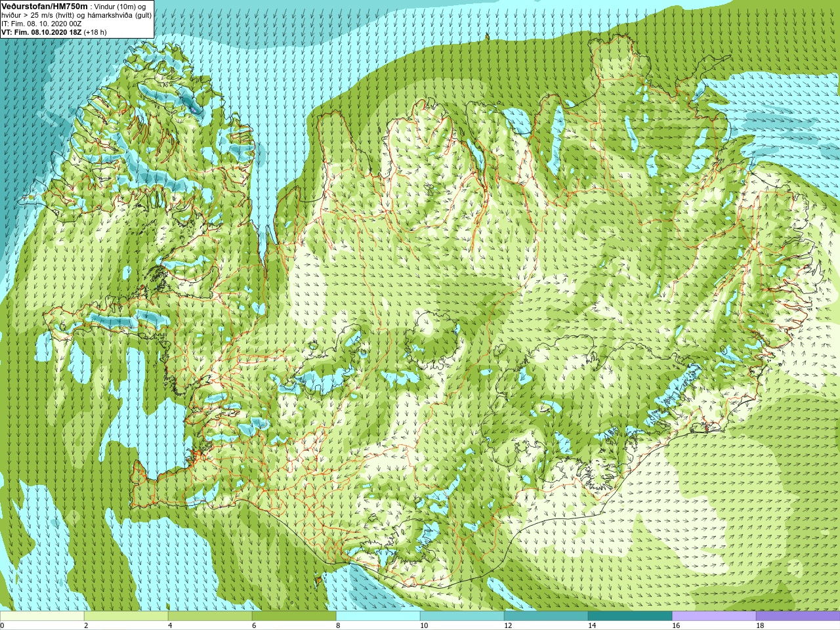Click the "VT: Fim. 08.10.2020 18Z" valid time line

pyautogui.click(x=41, y=32)
